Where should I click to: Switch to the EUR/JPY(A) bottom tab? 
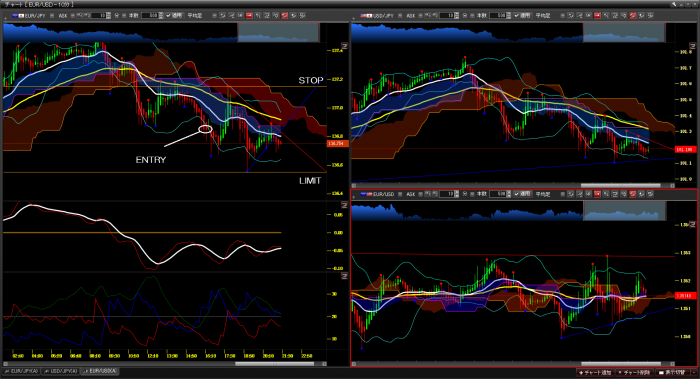point(21,371)
